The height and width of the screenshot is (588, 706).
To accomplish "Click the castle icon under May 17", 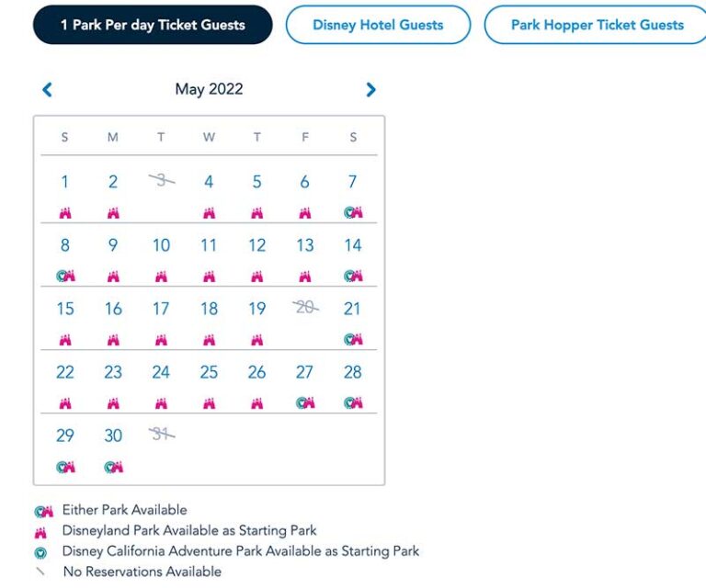I will click(x=161, y=340).
